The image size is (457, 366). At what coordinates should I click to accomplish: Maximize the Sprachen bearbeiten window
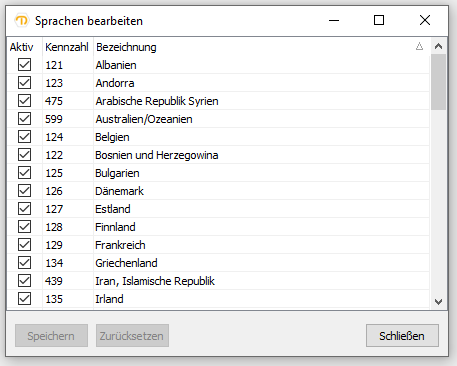[379, 21]
